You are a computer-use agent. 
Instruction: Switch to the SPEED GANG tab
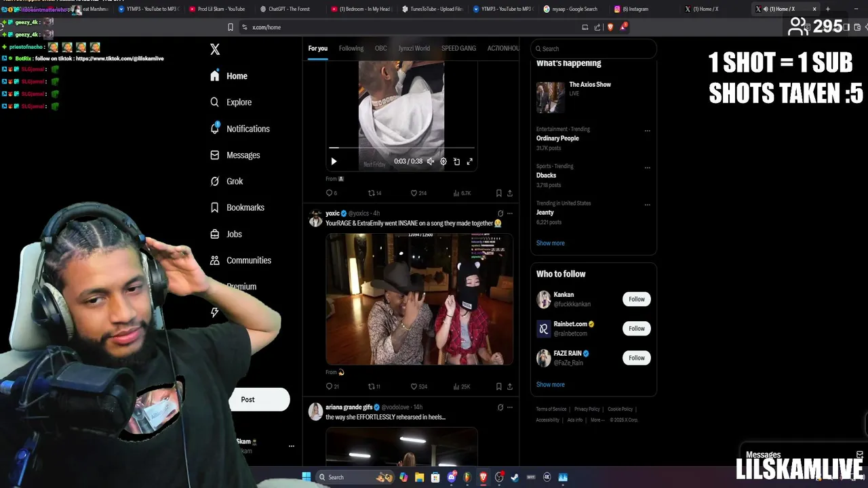point(458,48)
